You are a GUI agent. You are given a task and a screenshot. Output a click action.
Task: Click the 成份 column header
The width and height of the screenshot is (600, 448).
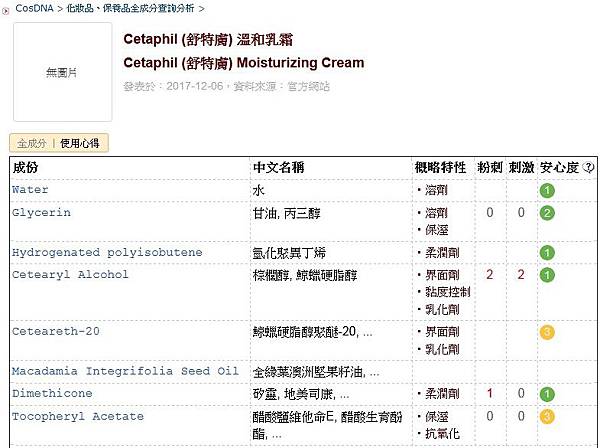[25, 168]
